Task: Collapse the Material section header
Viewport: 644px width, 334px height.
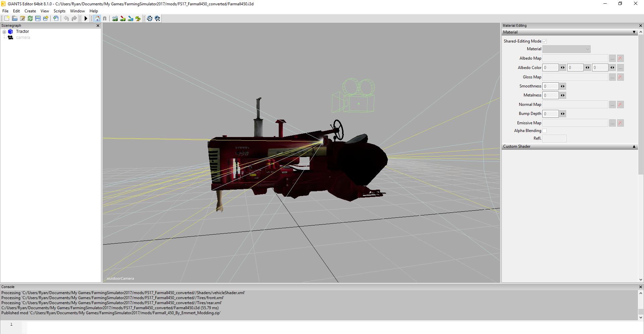Action: click(634, 32)
